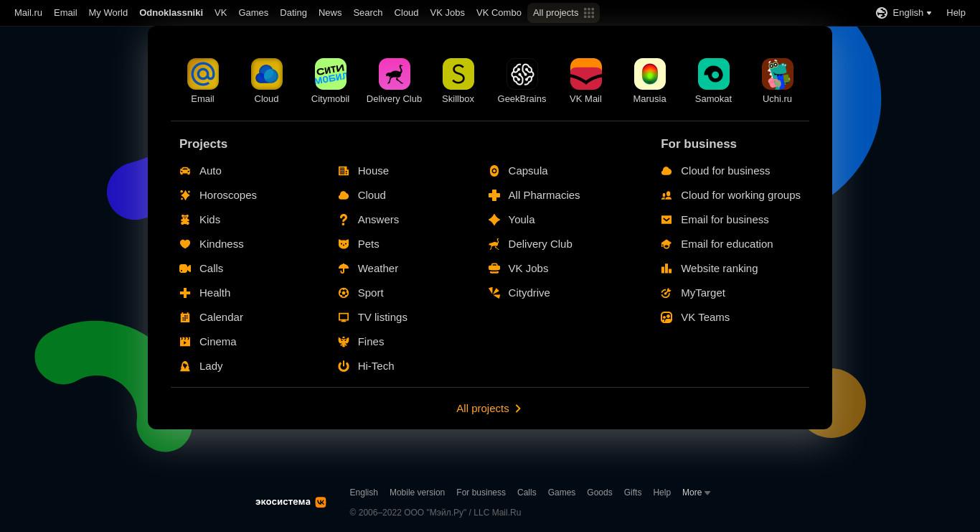Click the cat icon beside Pets
Screen dimensions: 980x532
(344, 244)
